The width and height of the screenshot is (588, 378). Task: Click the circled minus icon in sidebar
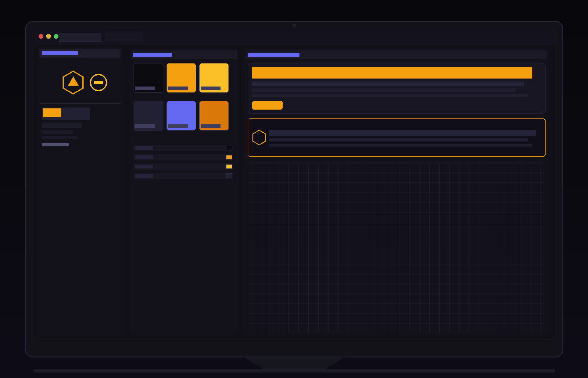tap(98, 82)
